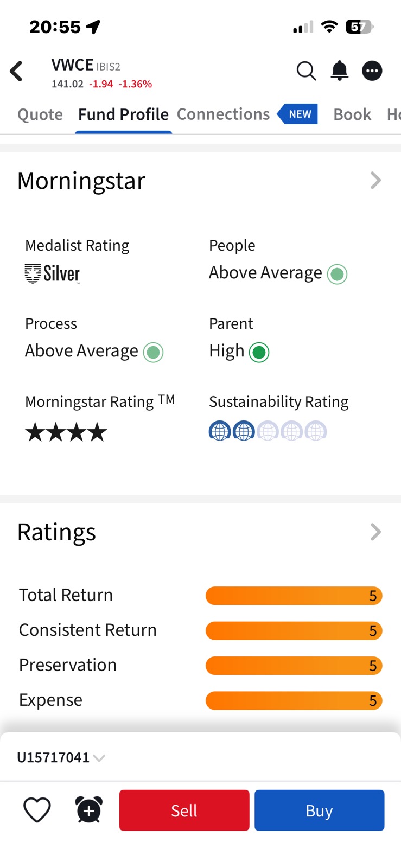Tap the People Above Average indicator
Screen dimensions: 401x868
(336, 274)
